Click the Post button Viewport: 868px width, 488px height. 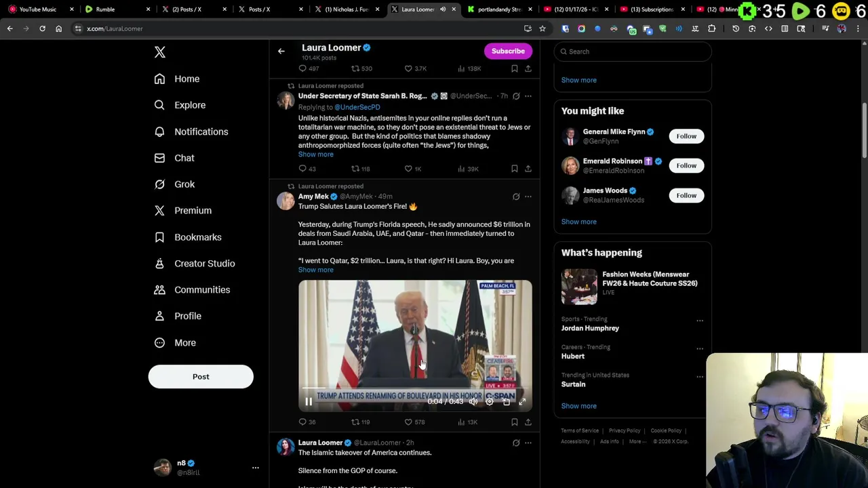point(201,377)
